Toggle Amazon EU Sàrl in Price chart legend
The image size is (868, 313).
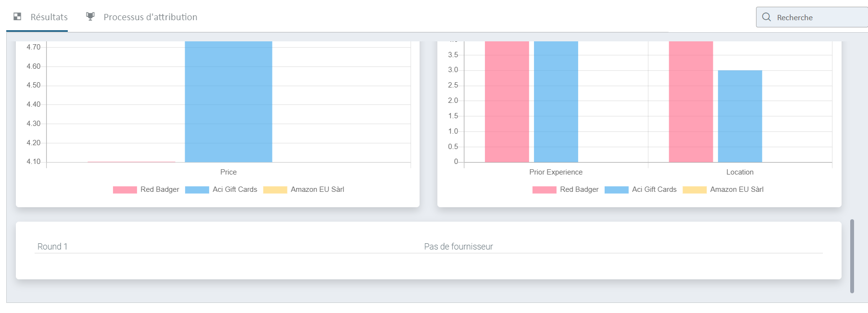[304, 189]
